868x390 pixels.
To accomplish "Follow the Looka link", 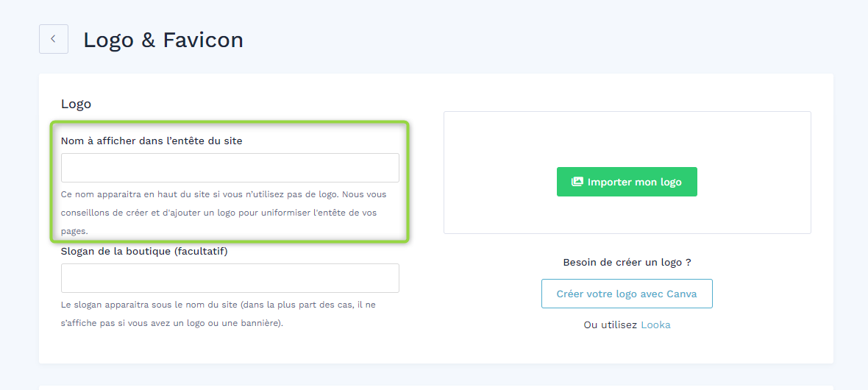I will [x=655, y=325].
